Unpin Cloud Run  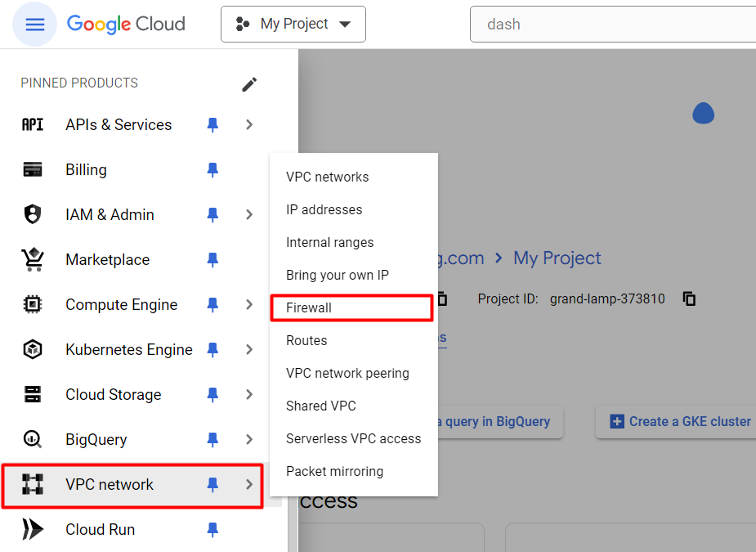(x=212, y=529)
